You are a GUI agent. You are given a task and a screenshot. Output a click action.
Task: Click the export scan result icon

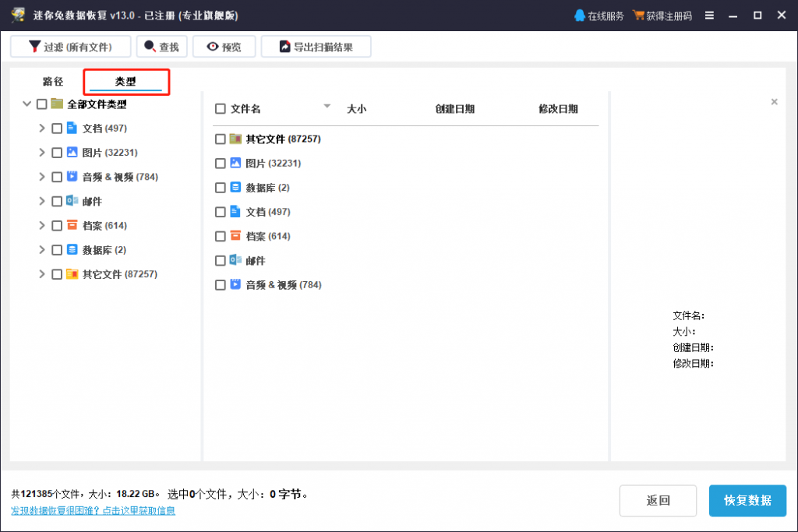285,47
